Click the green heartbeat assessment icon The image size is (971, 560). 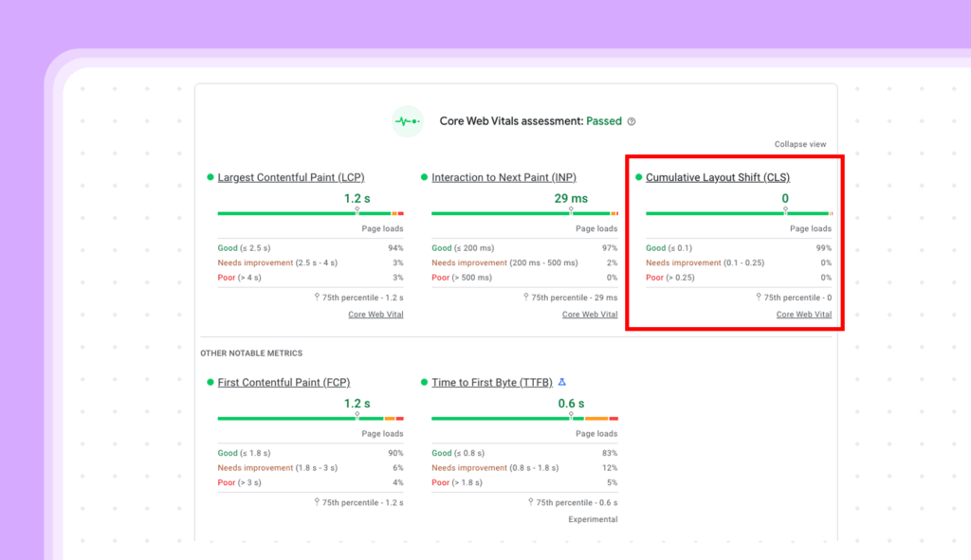[407, 121]
